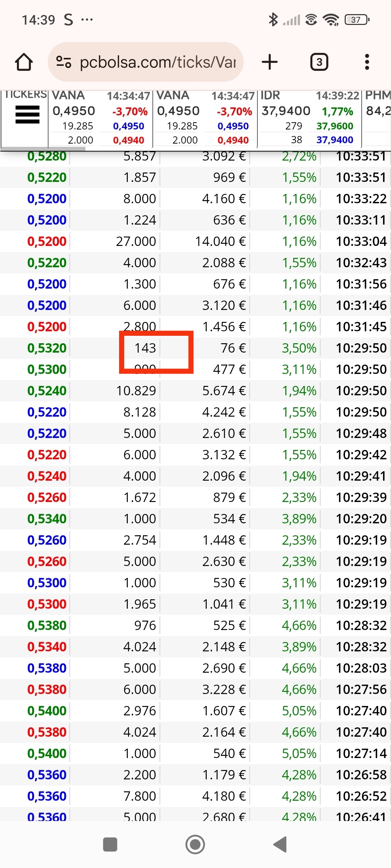391x868 pixels.
Task: Click volume 976 cell
Action: point(145,625)
